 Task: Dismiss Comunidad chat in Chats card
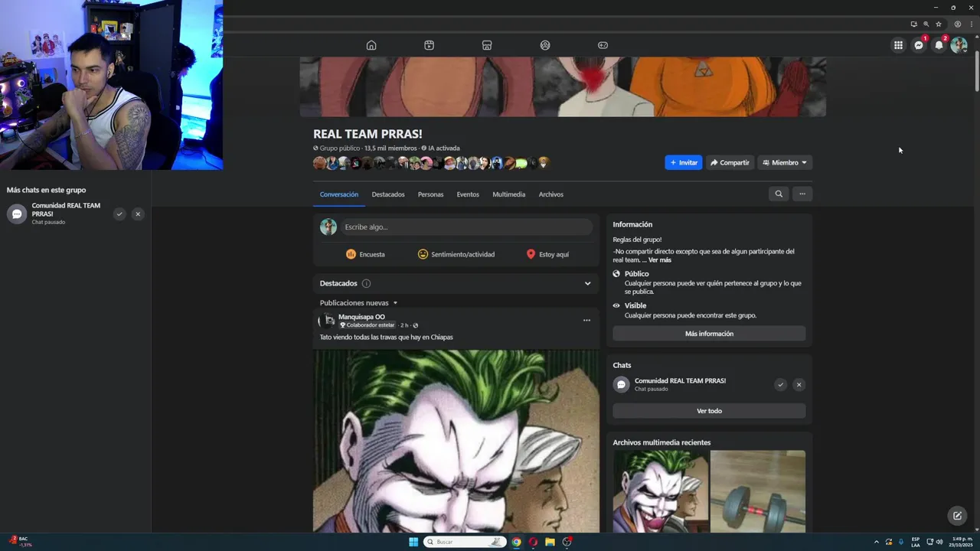tap(799, 385)
